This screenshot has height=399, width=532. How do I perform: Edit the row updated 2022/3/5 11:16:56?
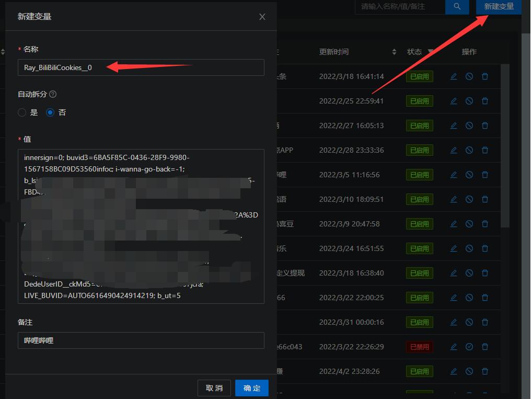[453, 175]
